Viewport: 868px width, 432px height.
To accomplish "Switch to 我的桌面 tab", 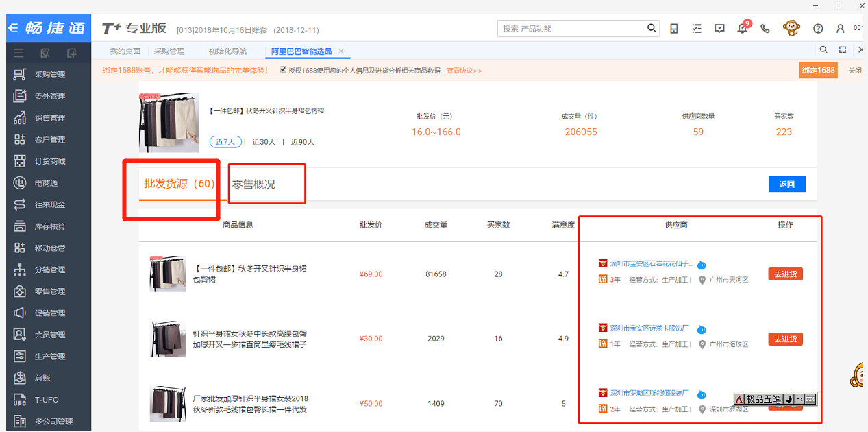I will [x=125, y=51].
